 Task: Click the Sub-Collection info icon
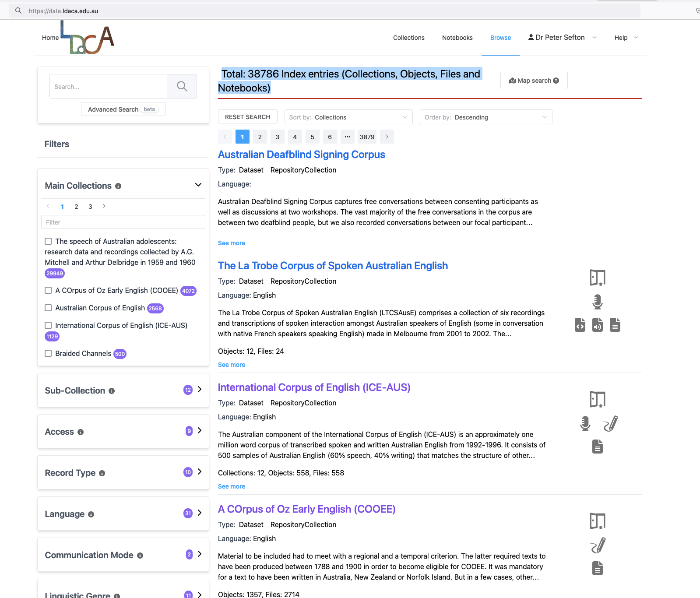(112, 391)
